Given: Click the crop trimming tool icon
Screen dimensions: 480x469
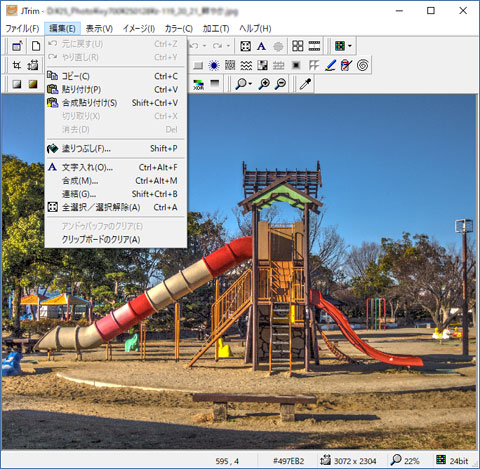Looking at the screenshot, I should click(16, 65).
